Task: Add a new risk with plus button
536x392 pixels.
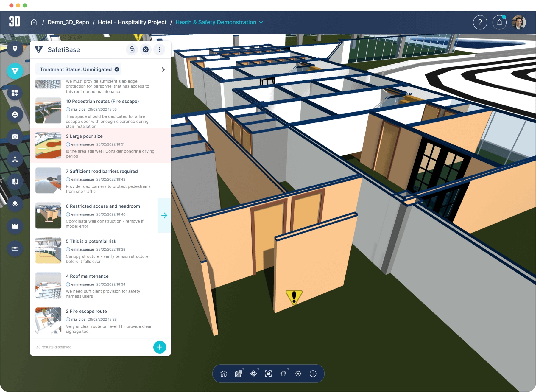Action: (x=160, y=347)
